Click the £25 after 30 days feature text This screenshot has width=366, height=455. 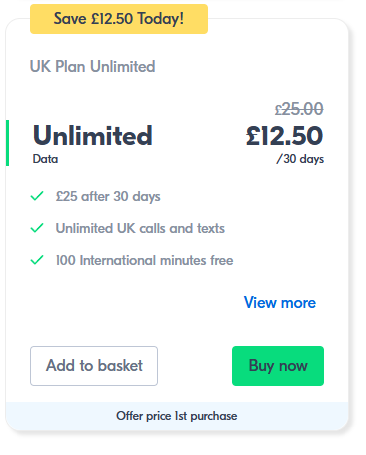pyautogui.click(x=108, y=196)
